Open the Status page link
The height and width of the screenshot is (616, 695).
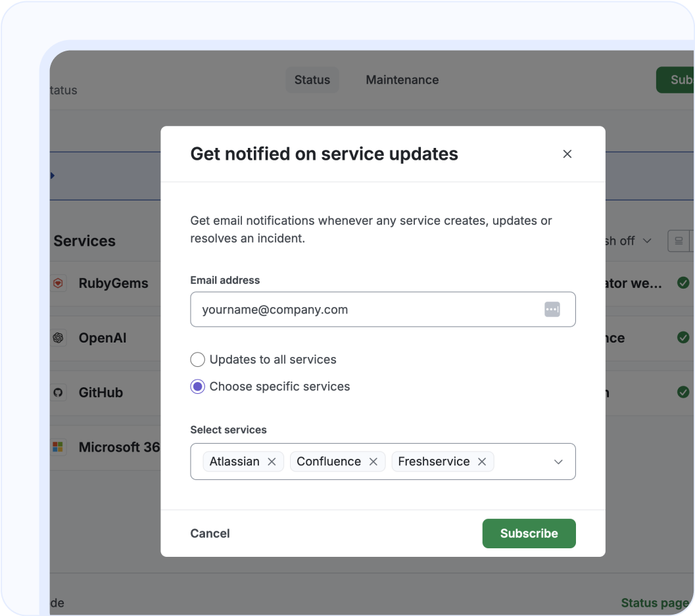654,603
